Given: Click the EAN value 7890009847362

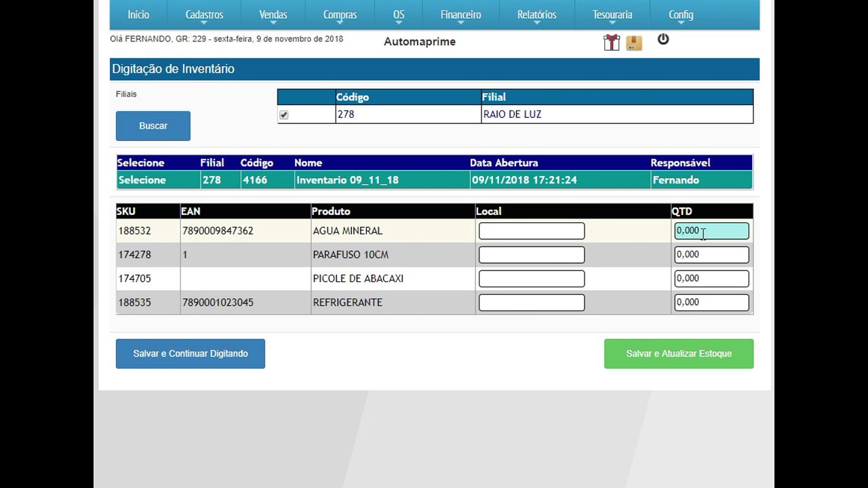Looking at the screenshot, I should [x=218, y=231].
